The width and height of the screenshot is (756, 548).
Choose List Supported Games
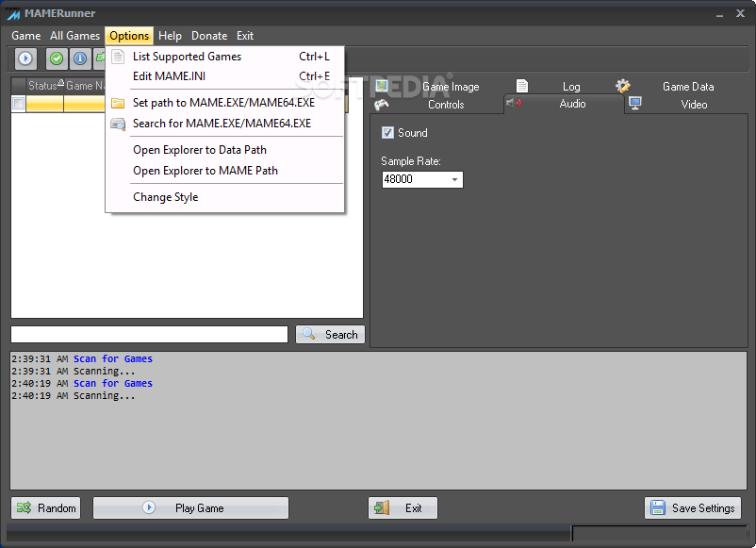[224, 57]
